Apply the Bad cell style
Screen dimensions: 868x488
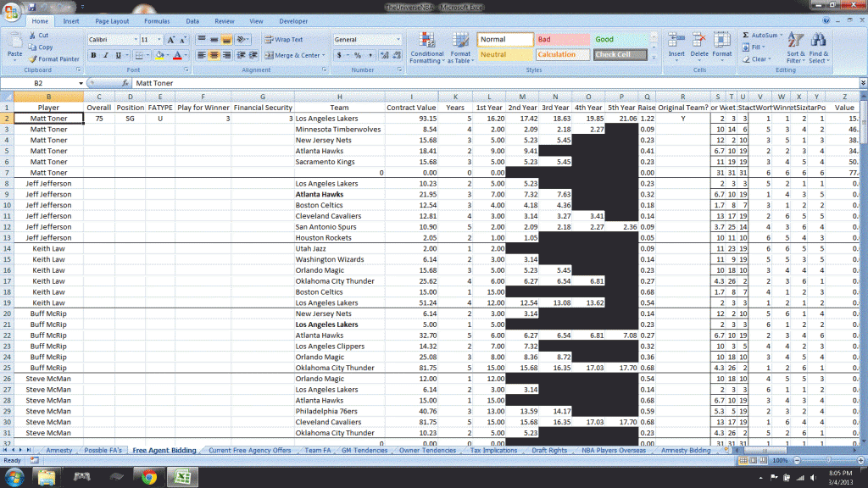tap(562, 39)
